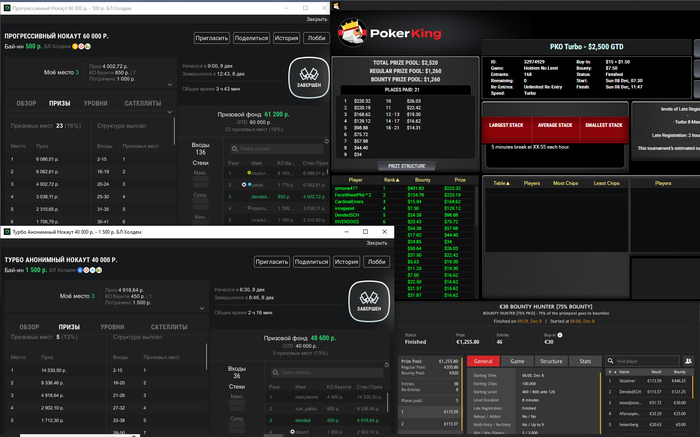
Task: Select General tab in Bounty Hunter window
Action: coord(483,361)
